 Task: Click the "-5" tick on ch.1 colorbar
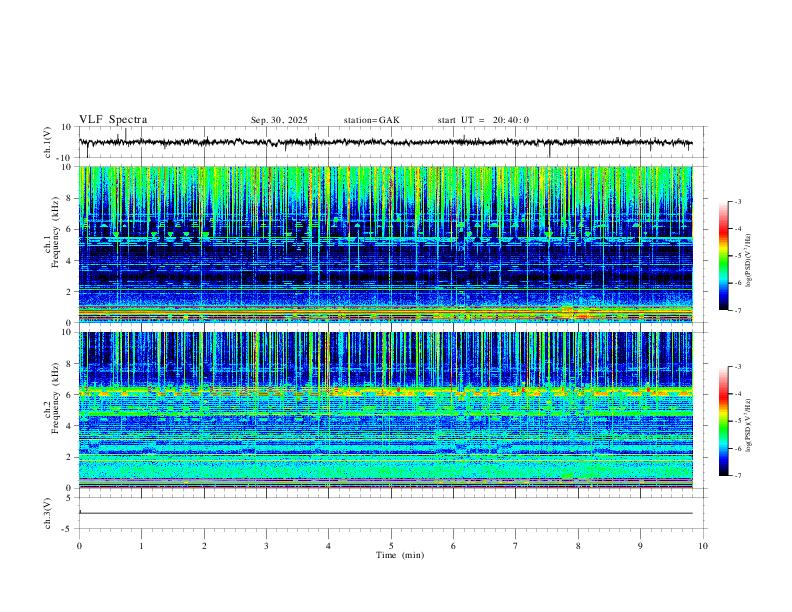click(x=738, y=256)
